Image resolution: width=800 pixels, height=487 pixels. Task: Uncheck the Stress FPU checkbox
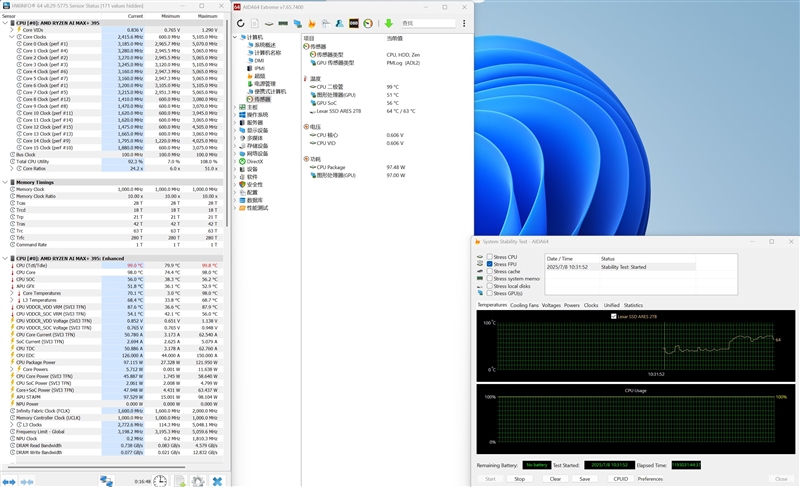(490, 264)
